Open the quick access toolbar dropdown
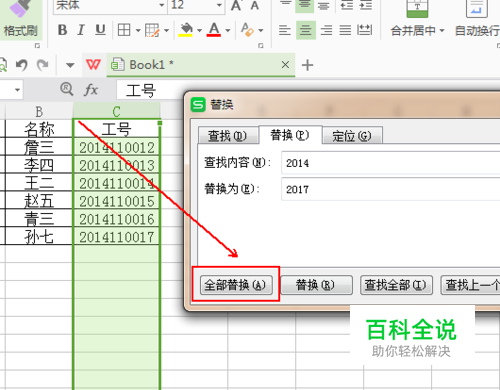The width and height of the screenshot is (500, 390). tap(70, 65)
